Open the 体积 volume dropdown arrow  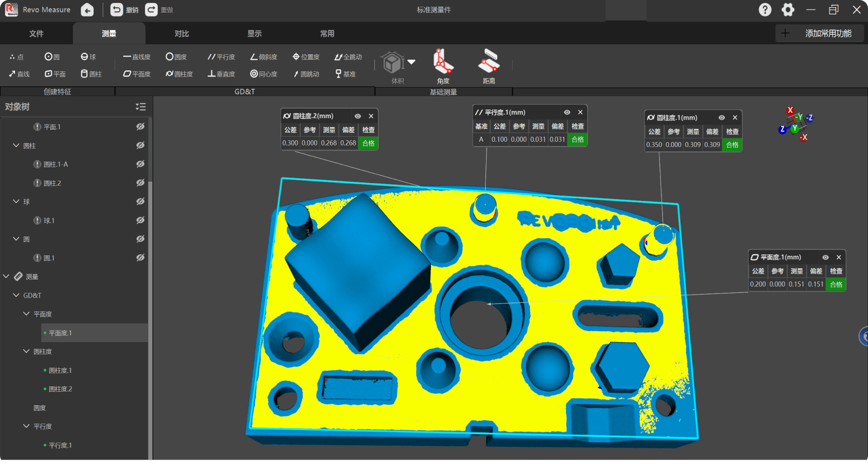[411, 62]
